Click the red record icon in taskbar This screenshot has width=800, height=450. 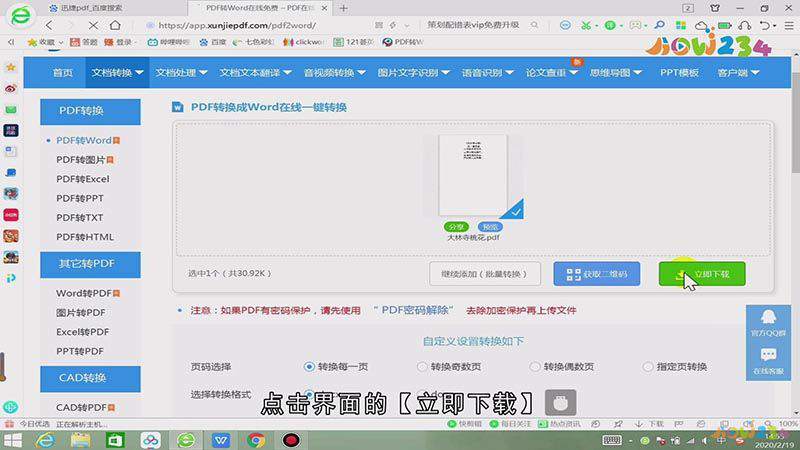point(291,440)
